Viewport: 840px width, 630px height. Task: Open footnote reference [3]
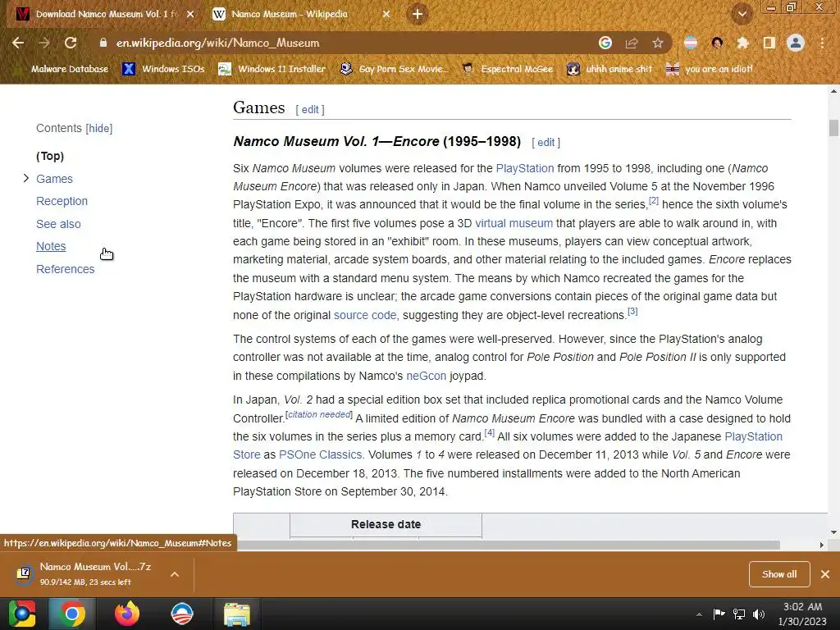click(x=632, y=311)
